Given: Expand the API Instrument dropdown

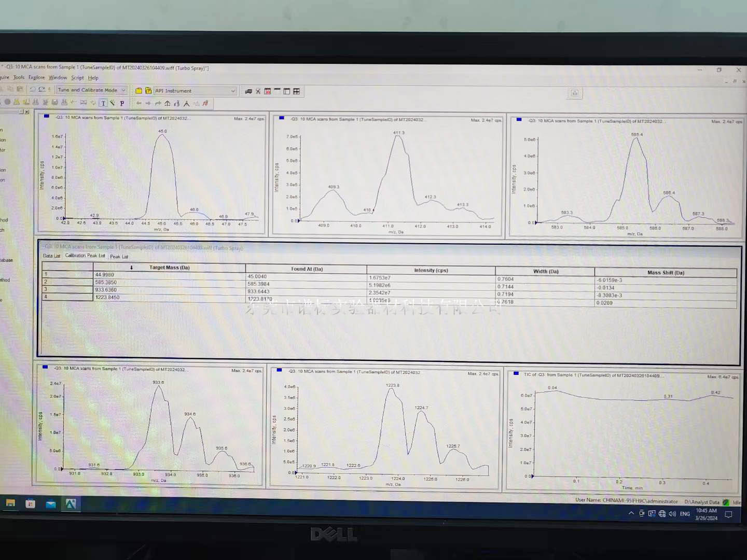Looking at the screenshot, I should 233,91.
